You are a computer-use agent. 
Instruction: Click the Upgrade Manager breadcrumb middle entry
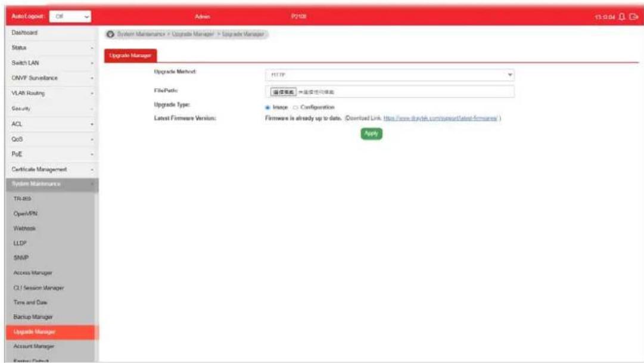pyautogui.click(x=192, y=34)
